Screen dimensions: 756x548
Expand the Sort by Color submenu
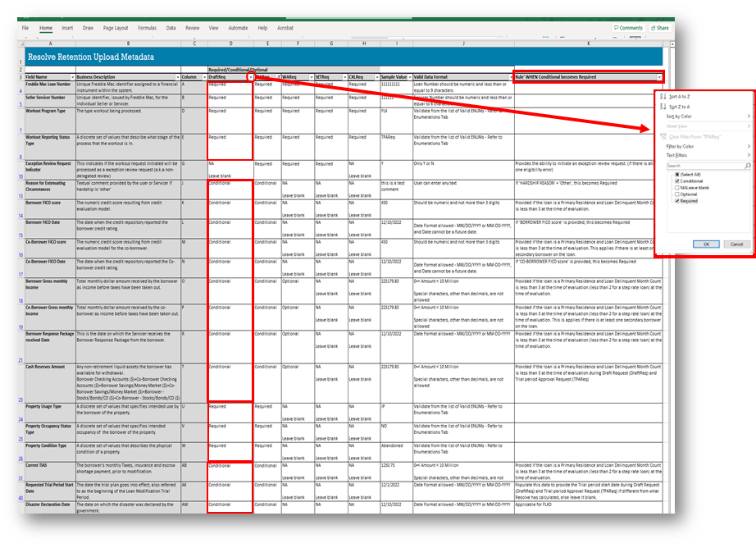(704, 116)
